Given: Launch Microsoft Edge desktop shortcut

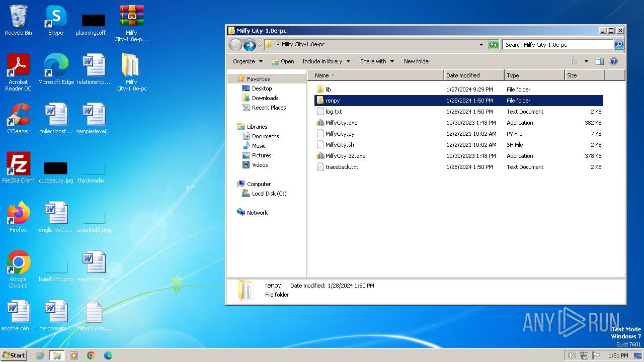Looking at the screenshot, I should click(x=56, y=70).
